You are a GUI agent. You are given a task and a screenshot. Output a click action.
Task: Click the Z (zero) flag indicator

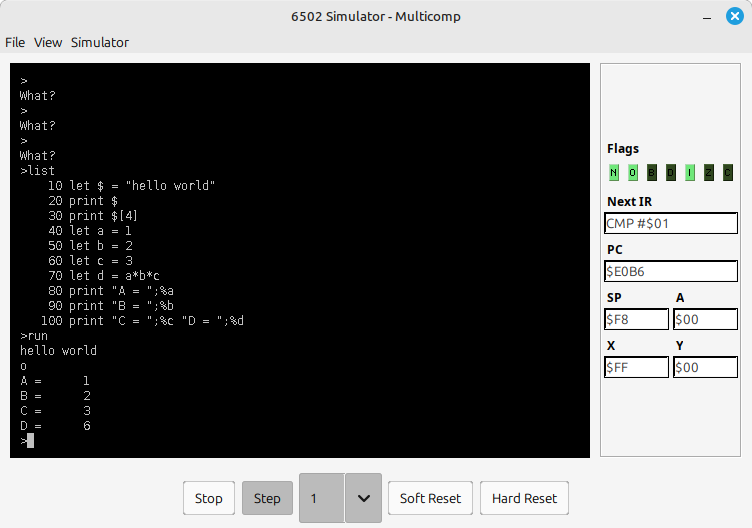click(x=709, y=173)
